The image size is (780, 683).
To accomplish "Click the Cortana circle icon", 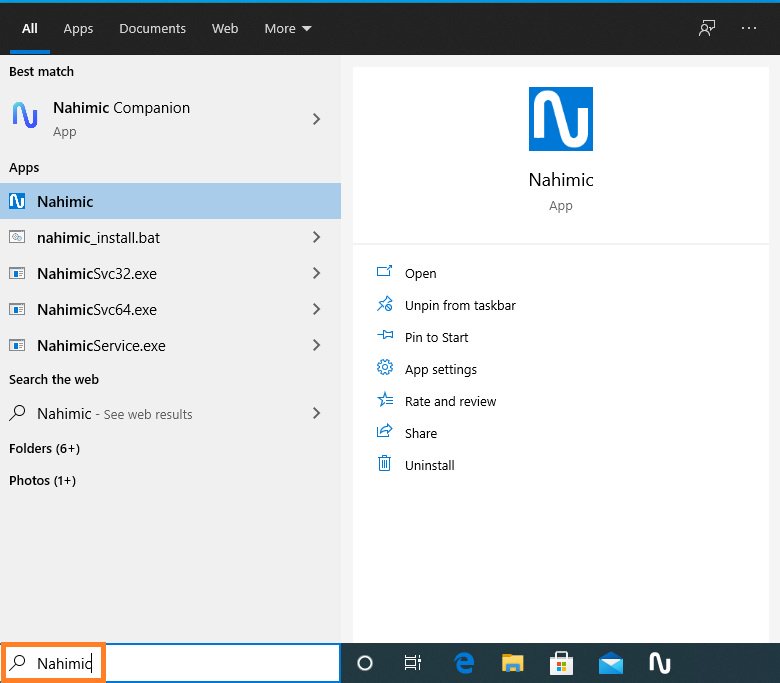I will 365,663.
